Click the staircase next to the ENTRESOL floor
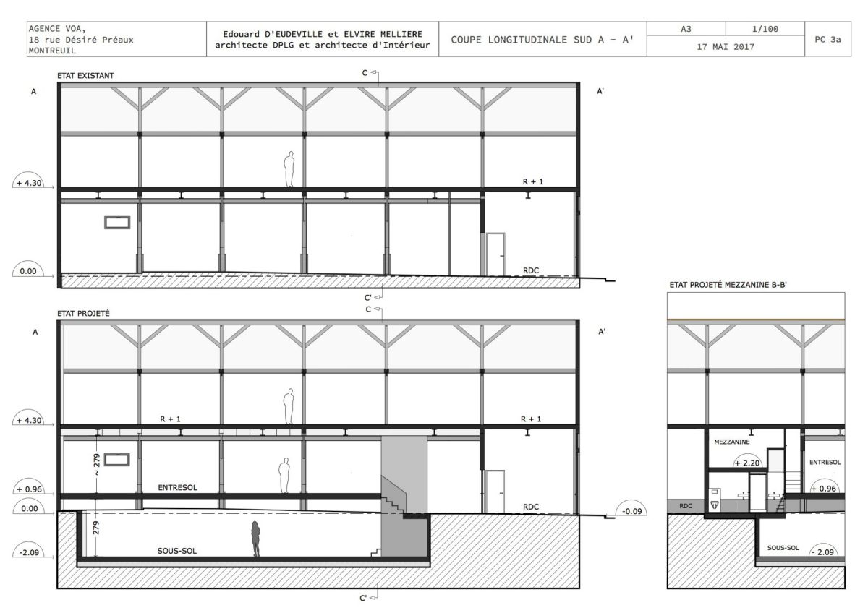Viewport: 868px width, 613px height. (394, 499)
